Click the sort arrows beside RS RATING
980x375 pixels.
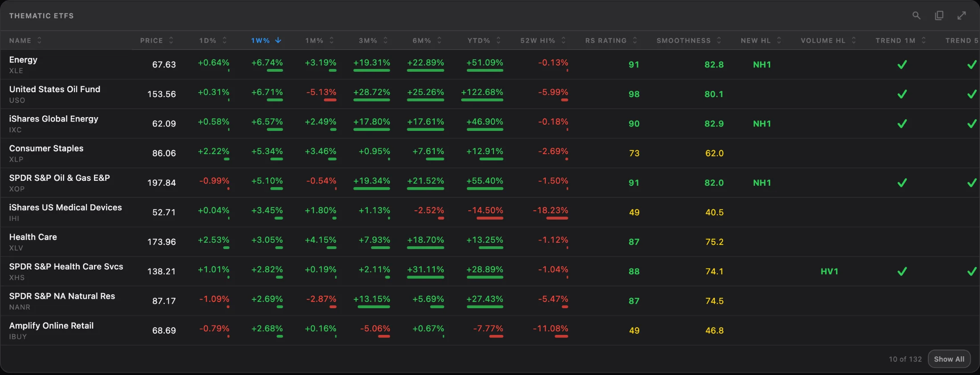pyautogui.click(x=635, y=41)
